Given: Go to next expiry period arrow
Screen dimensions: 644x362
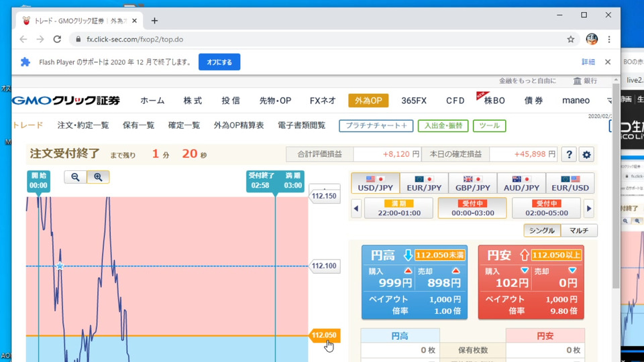Looking at the screenshot, I should [x=589, y=208].
